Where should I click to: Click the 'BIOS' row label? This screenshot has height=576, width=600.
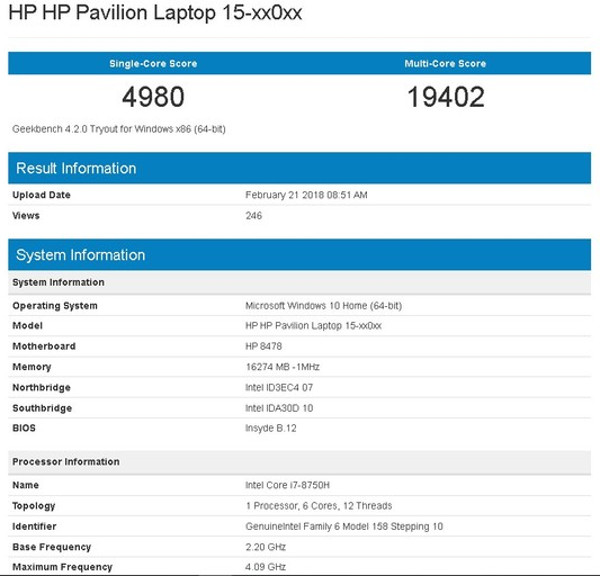tap(24, 428)
